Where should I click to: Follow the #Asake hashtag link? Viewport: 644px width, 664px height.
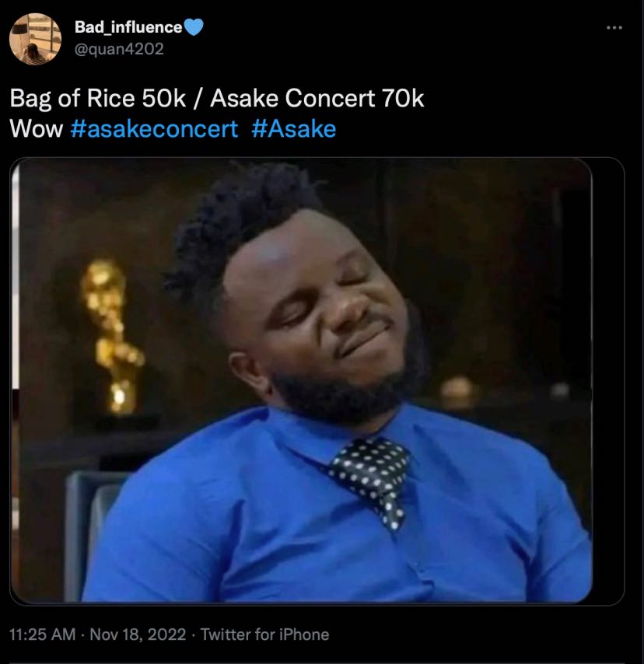point(294,129)
